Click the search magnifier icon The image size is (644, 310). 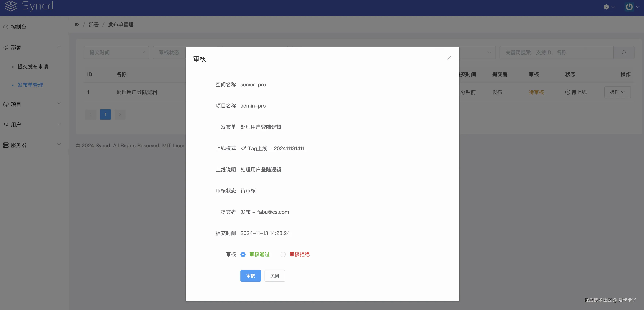(x=624, y=53)
